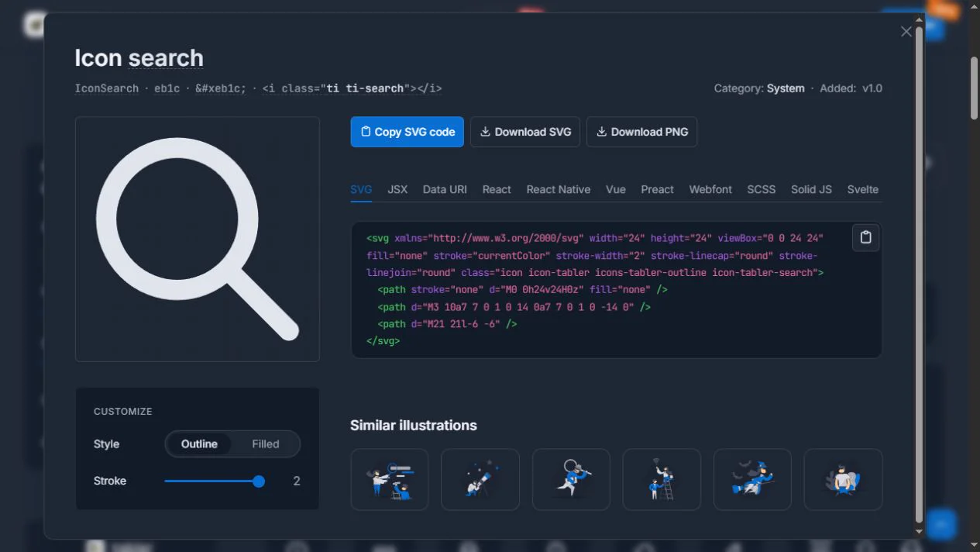Open the Data URI tab
Screen dimensions: 980x552
tap(445, 189)
